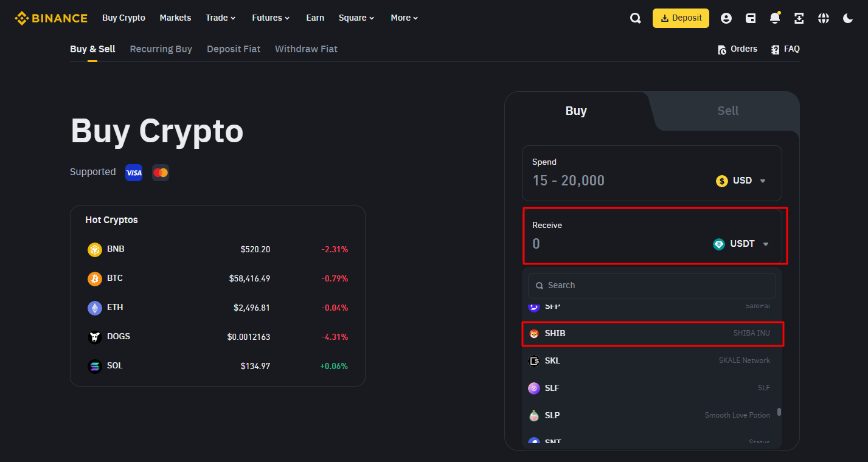Open the user profile icon
The image size is (868, 462).
(726, 18)
